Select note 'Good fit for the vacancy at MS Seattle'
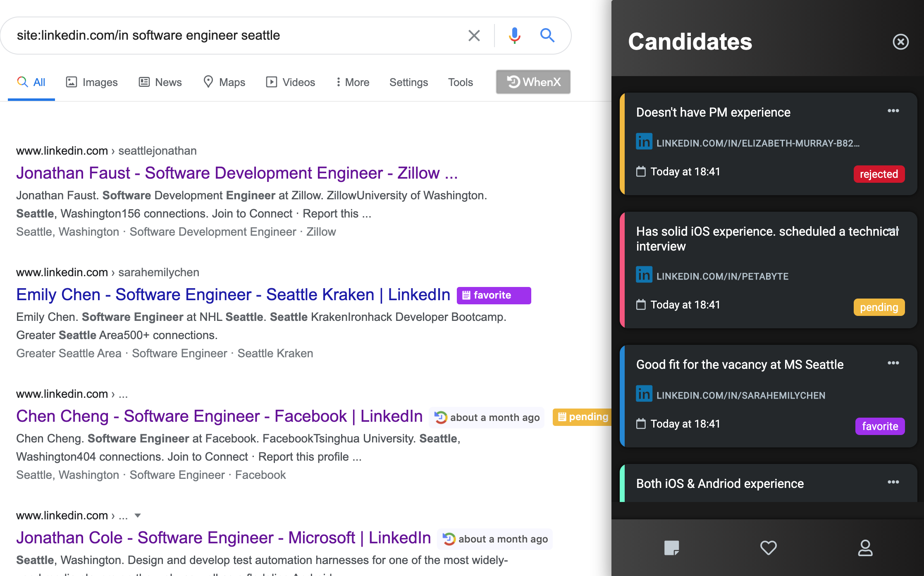Image resolution: width=924 pixels, height=576 pixels. 740,365
